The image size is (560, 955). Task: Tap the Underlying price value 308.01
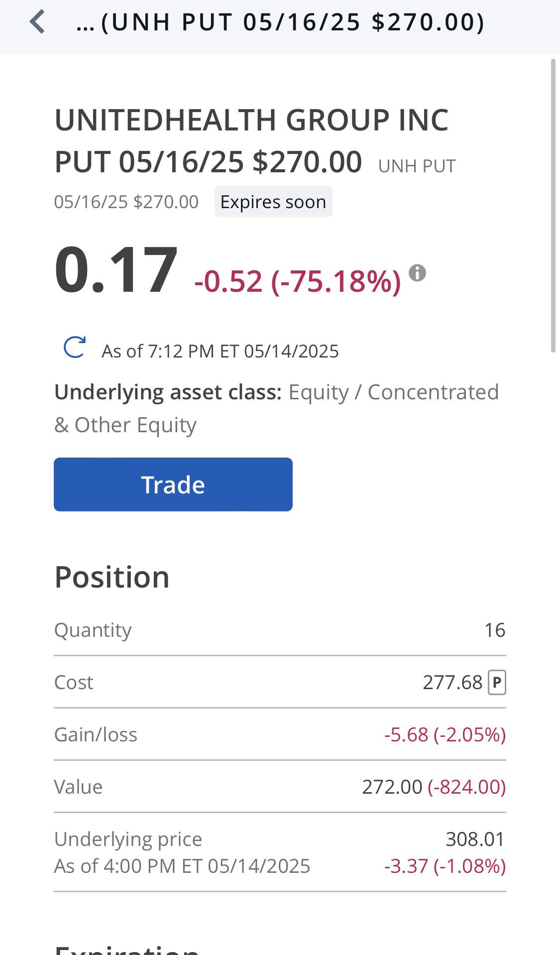coord(475,839)
